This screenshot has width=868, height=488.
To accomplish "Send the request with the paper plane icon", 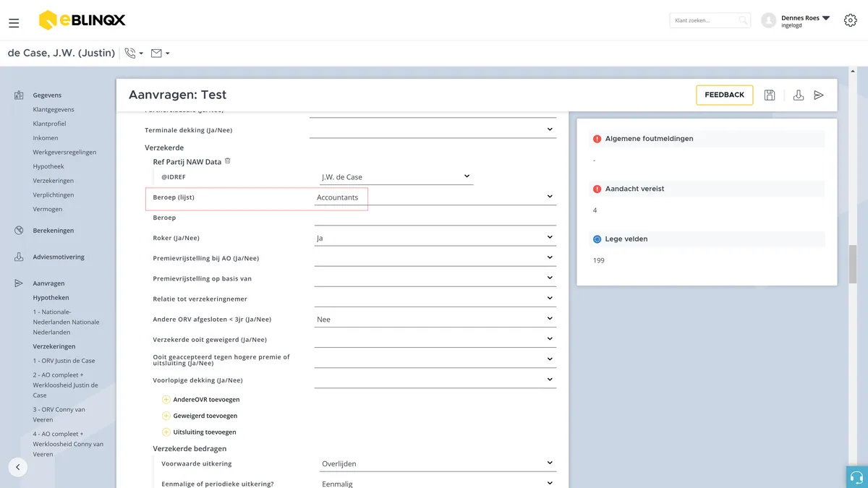I will point(819,95).
